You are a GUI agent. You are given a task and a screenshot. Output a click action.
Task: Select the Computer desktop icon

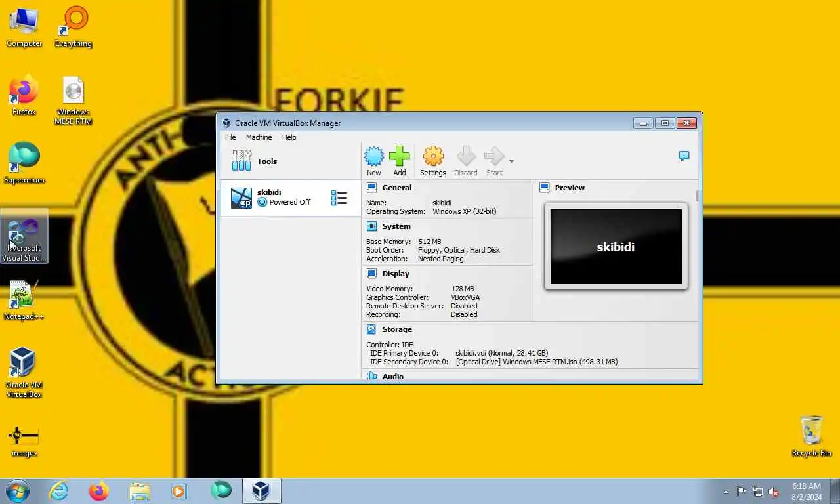(x=24, y=28)
